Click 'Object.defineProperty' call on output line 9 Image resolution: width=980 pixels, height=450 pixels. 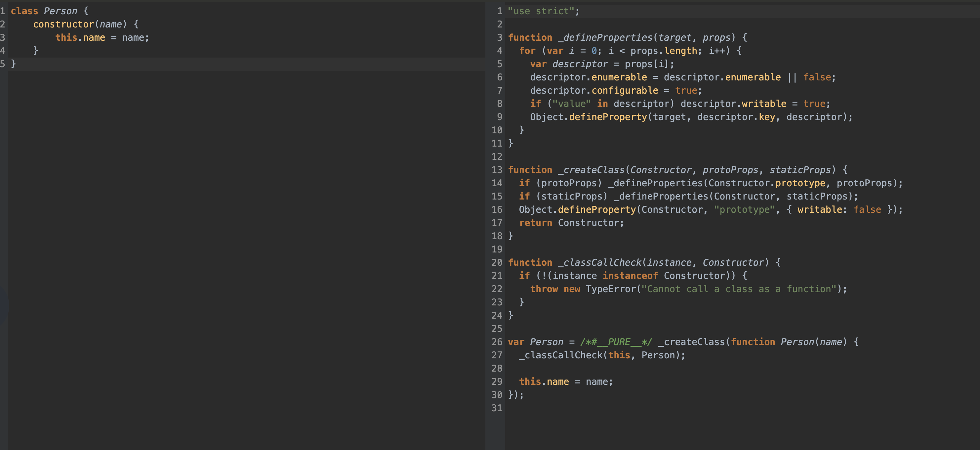point(588,117)
